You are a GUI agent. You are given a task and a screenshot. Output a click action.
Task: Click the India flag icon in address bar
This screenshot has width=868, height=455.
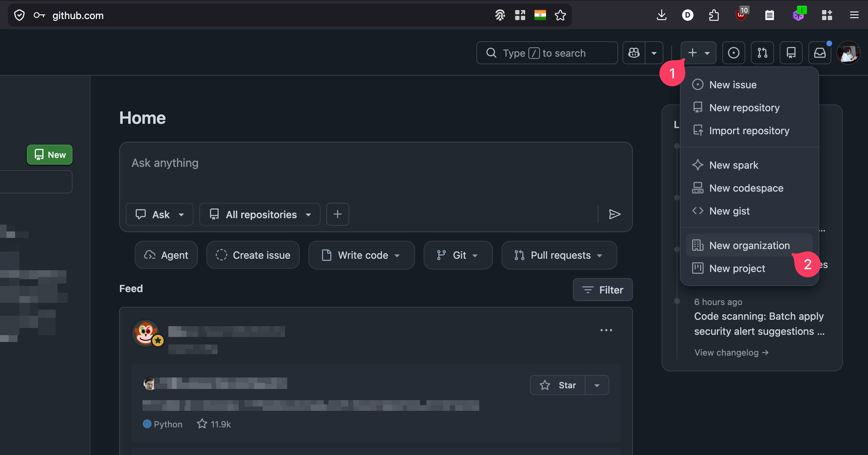coord(540,15)
